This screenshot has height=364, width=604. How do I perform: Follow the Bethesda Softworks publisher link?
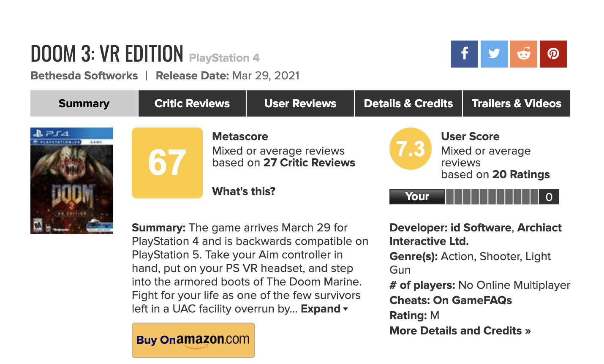coord(84,76)
